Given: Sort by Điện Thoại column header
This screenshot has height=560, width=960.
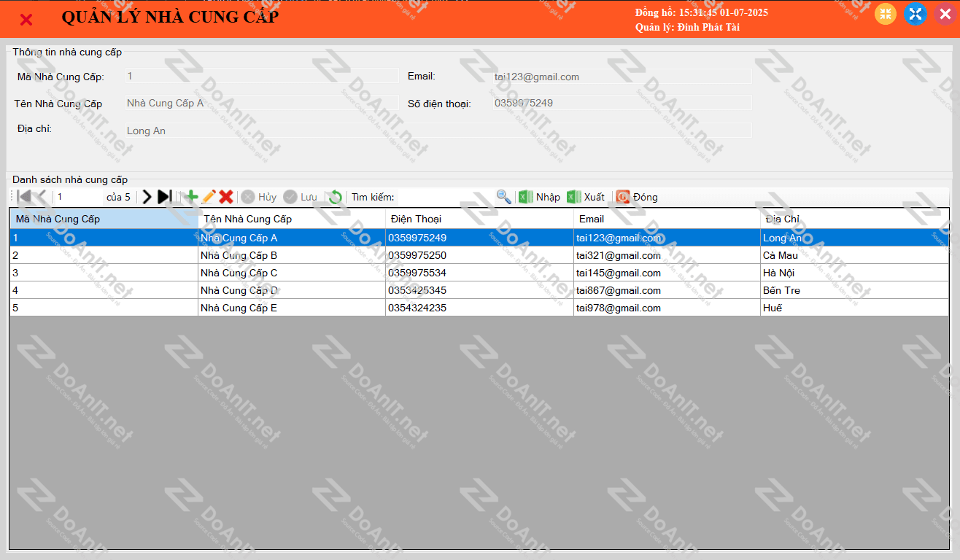Looking at the screenshot, I should [479, 219].
